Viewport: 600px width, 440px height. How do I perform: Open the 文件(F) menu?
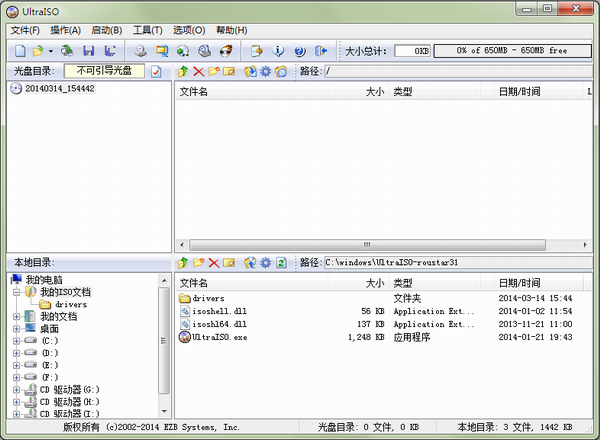[25, 30]
